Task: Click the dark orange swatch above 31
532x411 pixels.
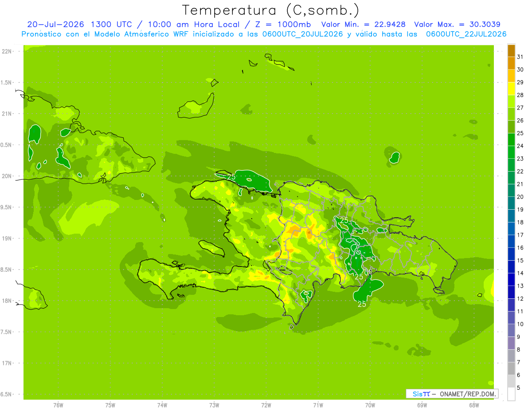Action: pos(511,51)
